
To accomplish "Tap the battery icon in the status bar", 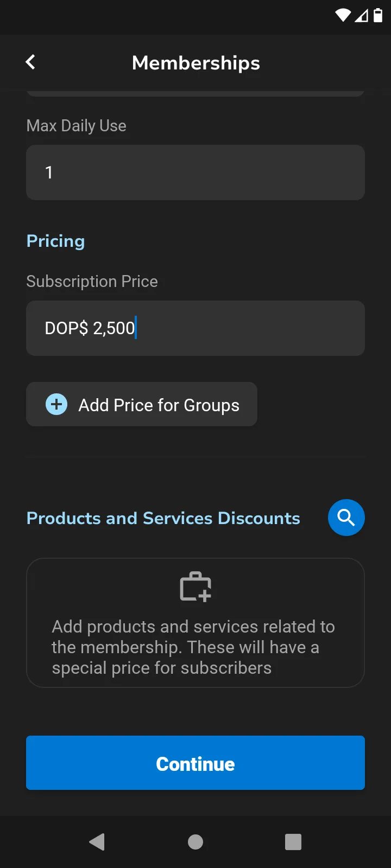I will (x=378, y=16).
